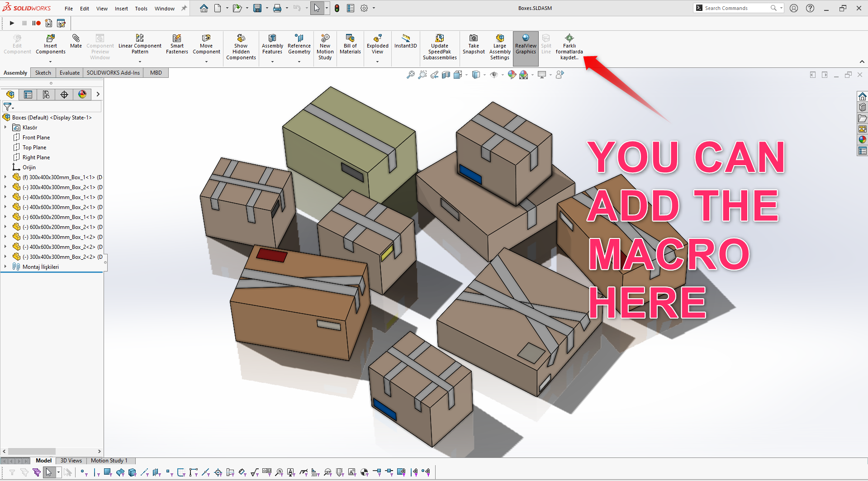Collapse the CommandManager ribbon with the caret
868x481 pixels.
[862, 62]
